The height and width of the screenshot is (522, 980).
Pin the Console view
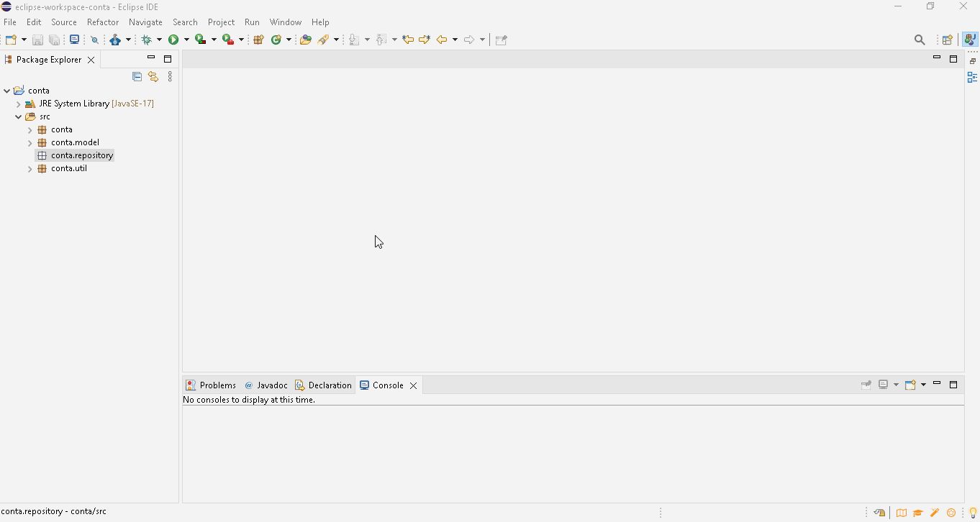point(866,385)
